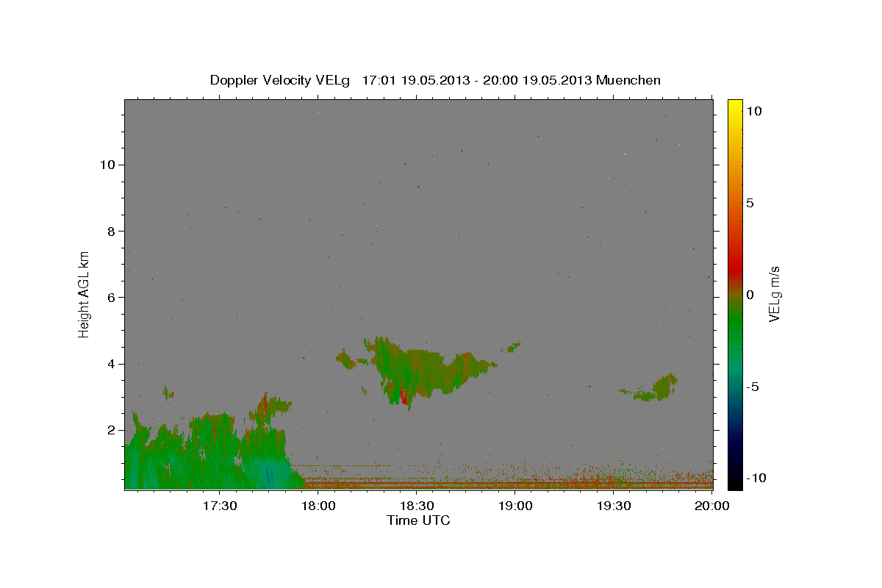Click the 18:00 time tick label

(318, 506)
